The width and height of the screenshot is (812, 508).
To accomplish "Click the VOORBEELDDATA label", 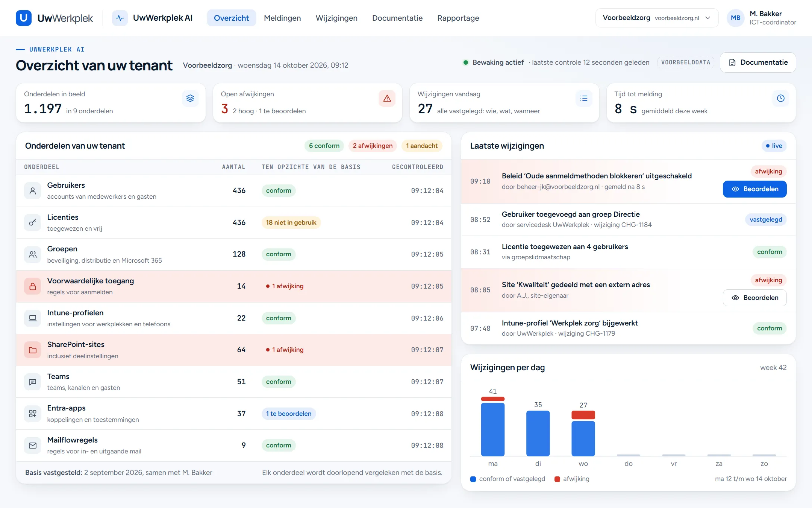I will click(x=686, y=62).
